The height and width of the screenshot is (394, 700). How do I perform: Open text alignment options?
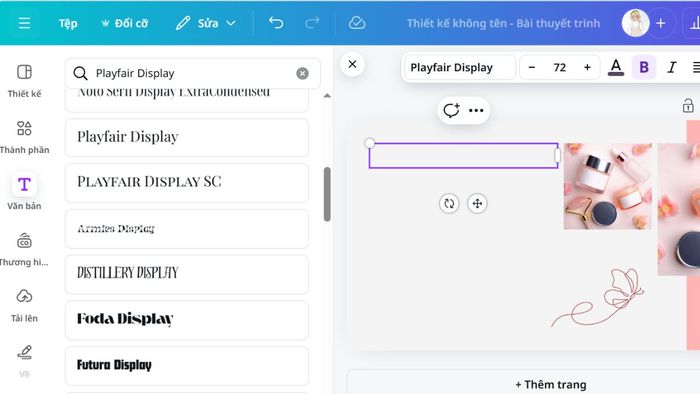tap(696, 67)
